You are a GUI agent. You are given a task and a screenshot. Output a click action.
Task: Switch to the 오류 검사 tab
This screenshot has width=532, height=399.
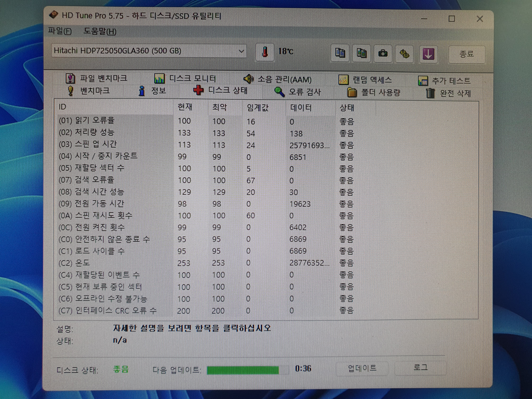tap(298, 92)
